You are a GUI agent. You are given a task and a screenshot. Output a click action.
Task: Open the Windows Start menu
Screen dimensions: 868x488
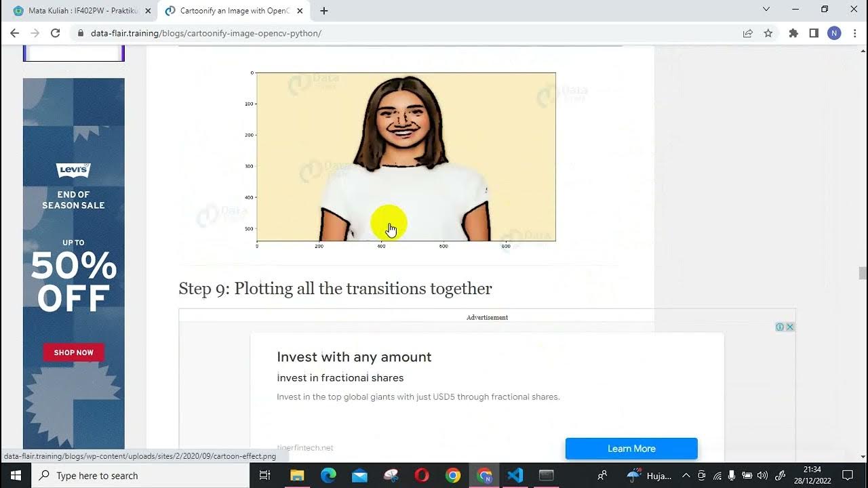[15, 475]
